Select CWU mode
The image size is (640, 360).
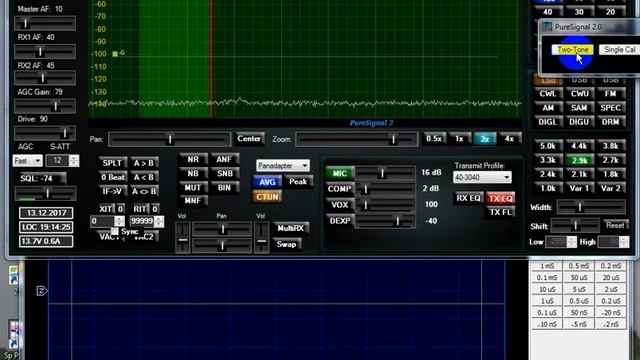pos(579,94)
